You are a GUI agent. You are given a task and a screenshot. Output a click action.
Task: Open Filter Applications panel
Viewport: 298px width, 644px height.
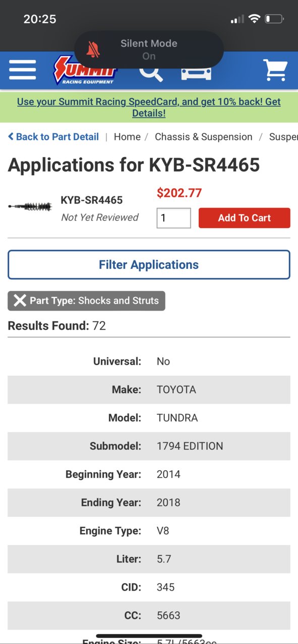[x=149, y=265]
